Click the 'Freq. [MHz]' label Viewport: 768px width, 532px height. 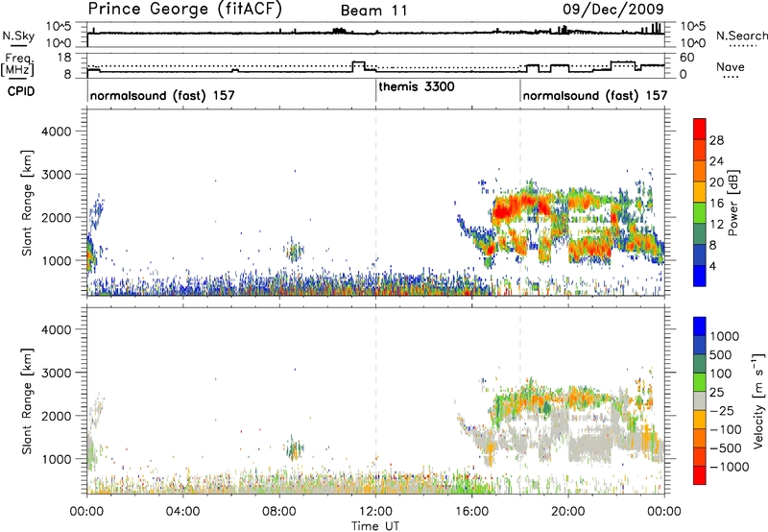click(17, 65)
